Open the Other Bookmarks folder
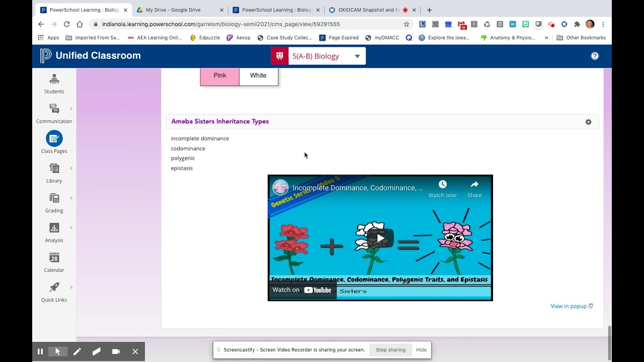The image size is (644, 362). (x=581, y=38)
